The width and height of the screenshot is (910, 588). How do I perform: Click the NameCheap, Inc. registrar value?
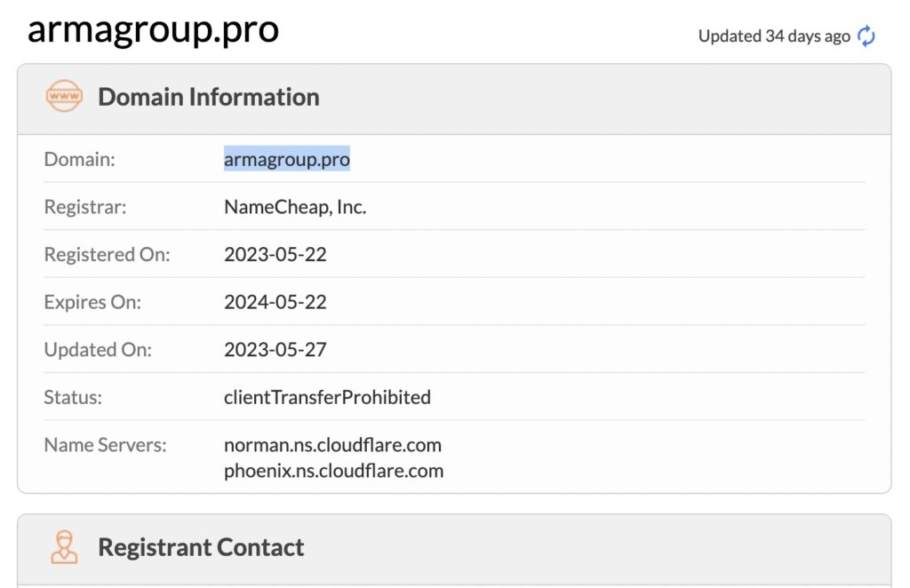point(295,207)
